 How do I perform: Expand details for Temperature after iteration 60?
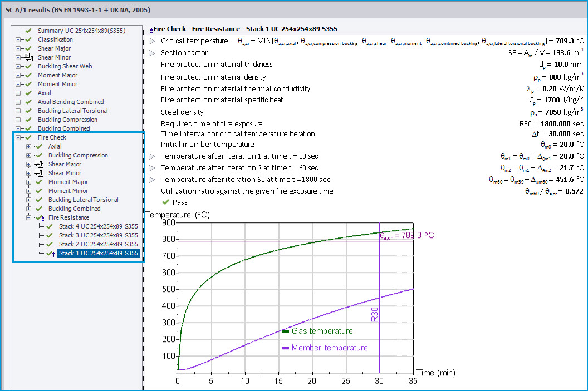[151, 179]
